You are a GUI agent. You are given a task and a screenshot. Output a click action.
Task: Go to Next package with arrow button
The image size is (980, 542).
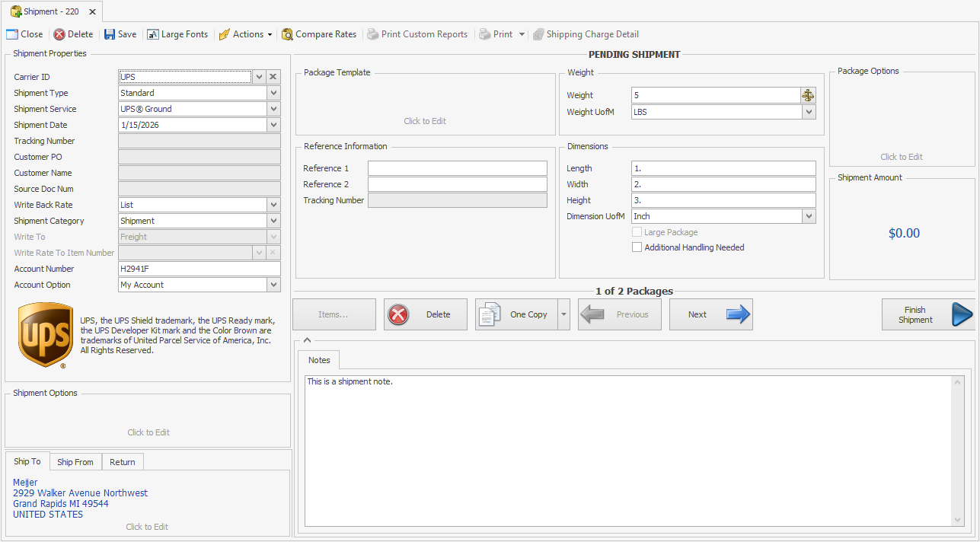(710, 314)
